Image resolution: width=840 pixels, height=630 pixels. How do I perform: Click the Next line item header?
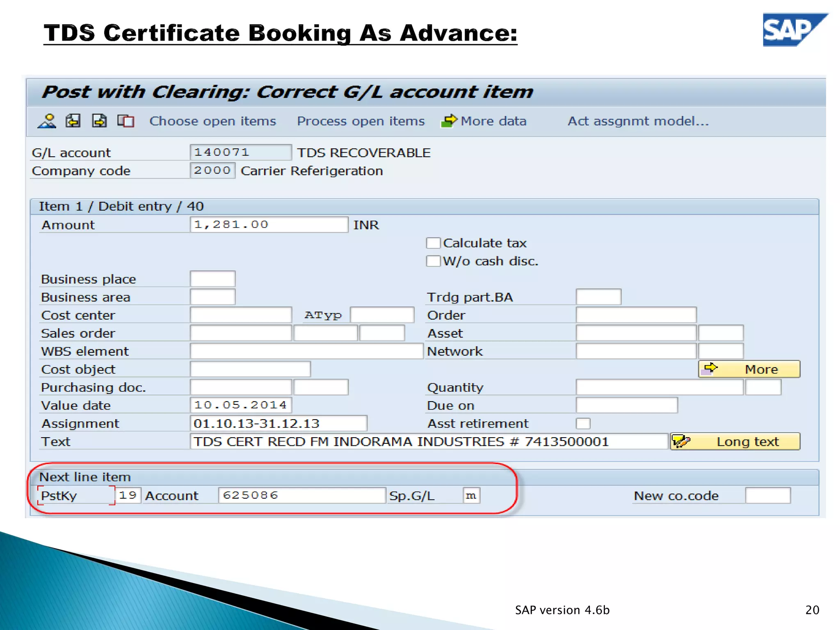pos(85,477)
